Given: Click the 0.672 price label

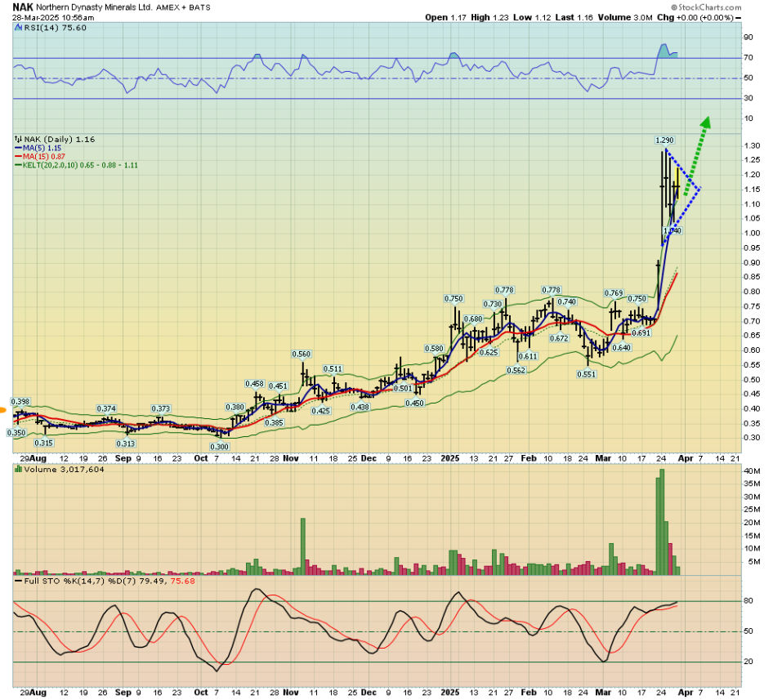Looking at the screenshot, I should [x=559, y=338].
